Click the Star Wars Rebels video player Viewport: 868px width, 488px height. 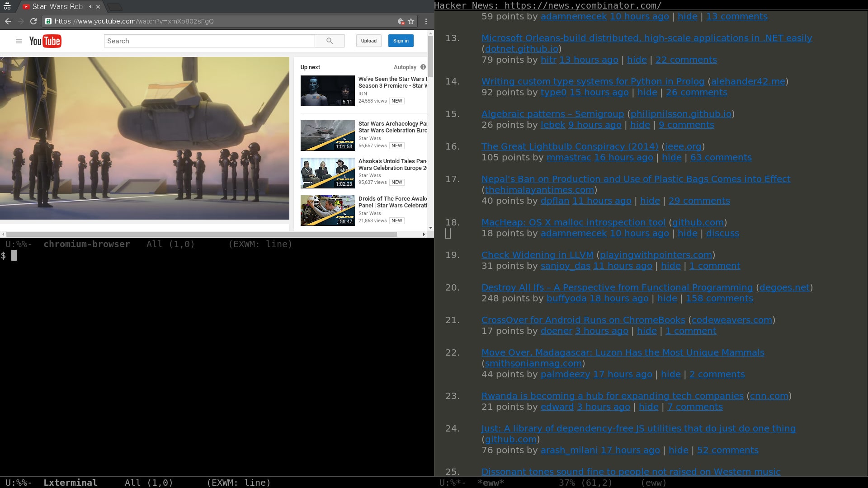tap(145, 138)
